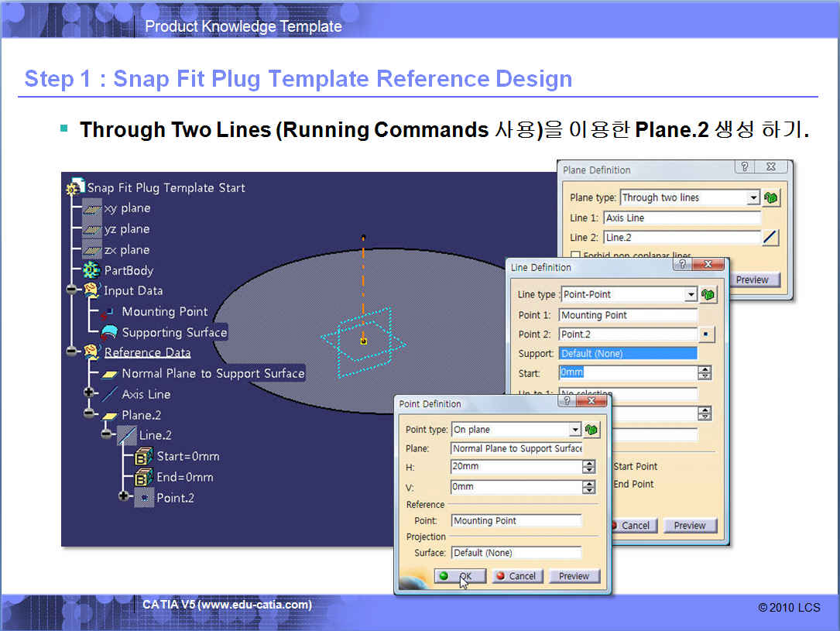Click OK in Point Definition dialog

click(x=460, y=576)
